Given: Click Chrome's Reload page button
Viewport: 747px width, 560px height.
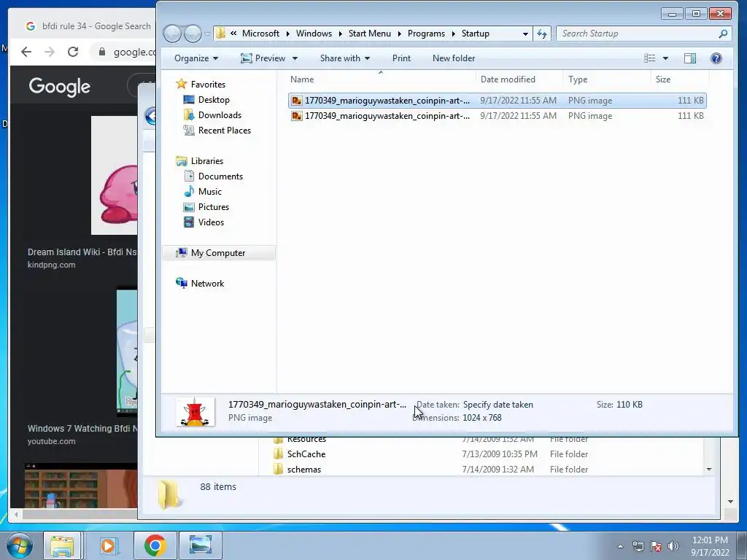Looking at the screenshot, I should point(73,52).
